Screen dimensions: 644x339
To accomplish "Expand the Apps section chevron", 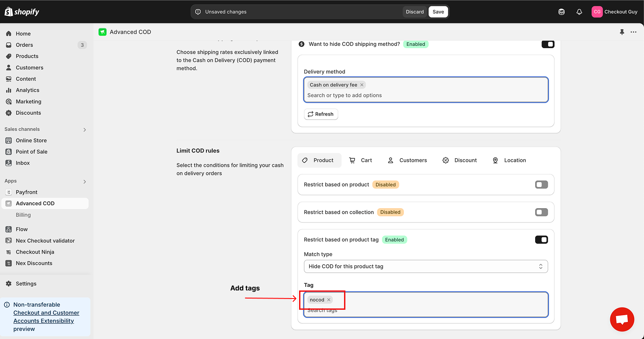I will (x=85, y=182).
